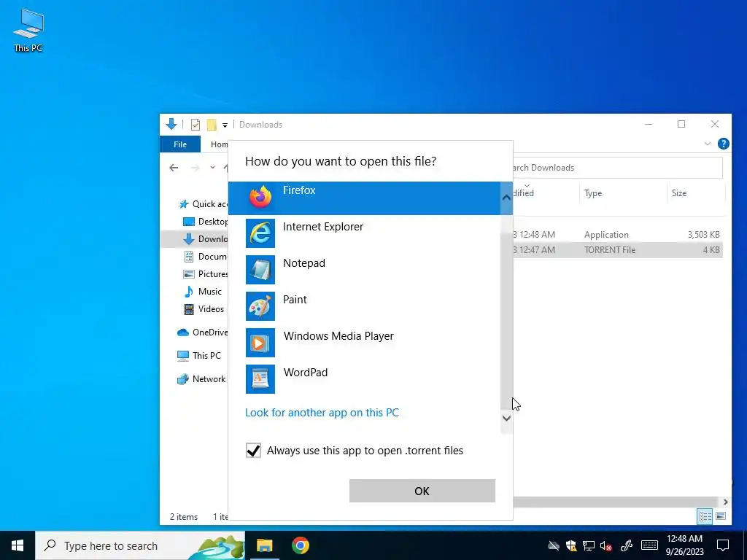
Task: Launch Google Chrome from taskbar
Action: pyautogui.click(x=301, y=545)
